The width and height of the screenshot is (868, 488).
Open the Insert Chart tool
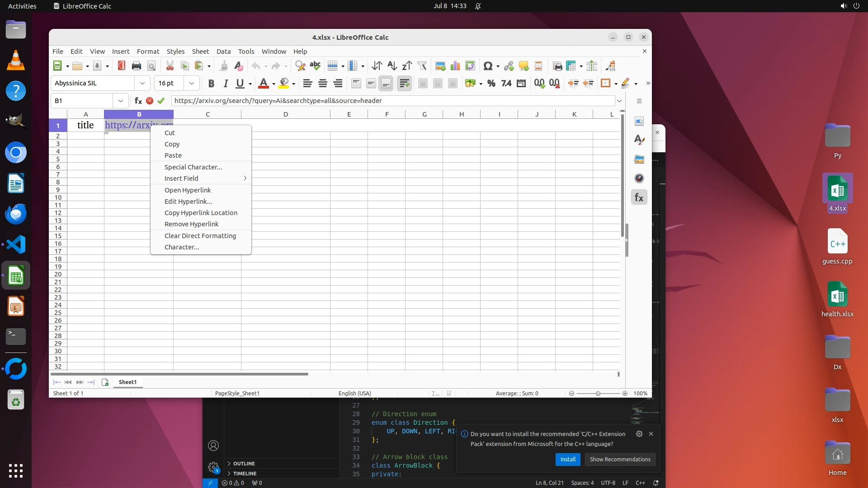(455, 66)
